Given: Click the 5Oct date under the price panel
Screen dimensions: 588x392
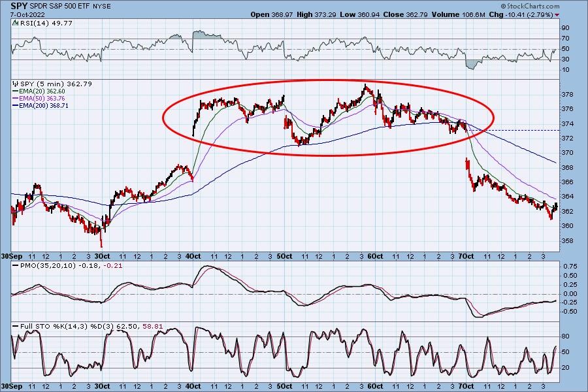Looking at the screenshot, I should coord(285,257).
